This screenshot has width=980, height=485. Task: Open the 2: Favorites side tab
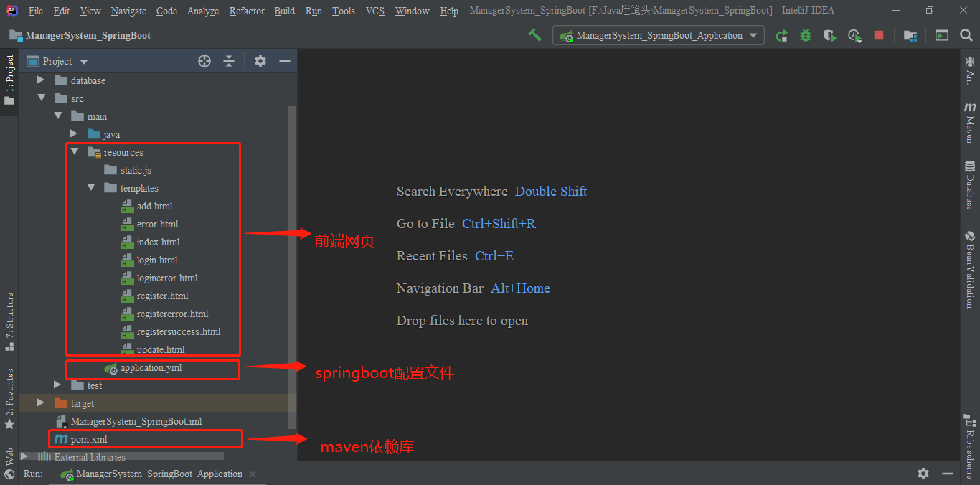point(9,399)
